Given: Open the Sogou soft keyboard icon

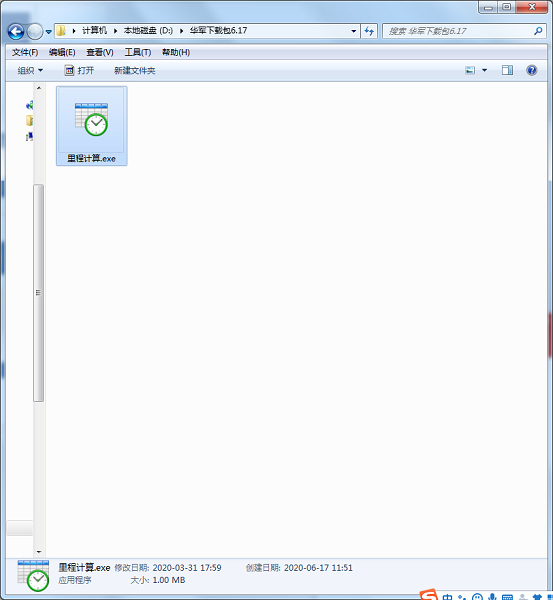Looking at the screenshot, I should (x=507, y=597).
